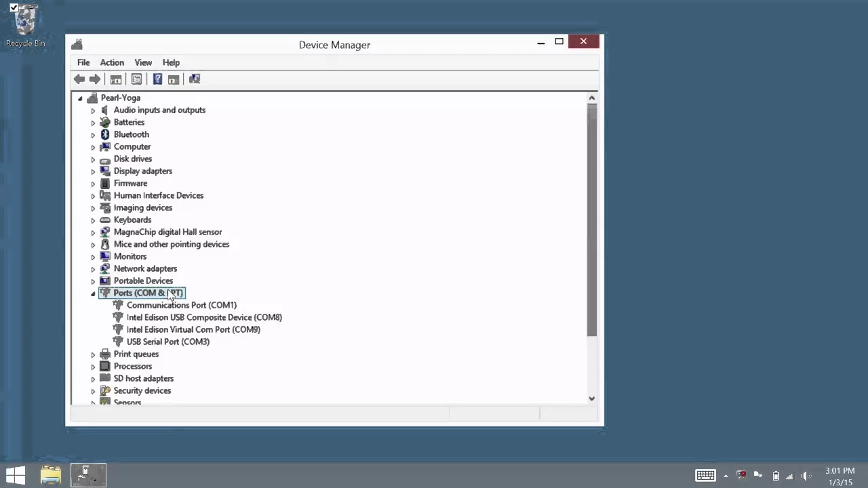This screenshot has height=488, width=868.
Task: Expand the Processors category
Action: coord(93,367)
